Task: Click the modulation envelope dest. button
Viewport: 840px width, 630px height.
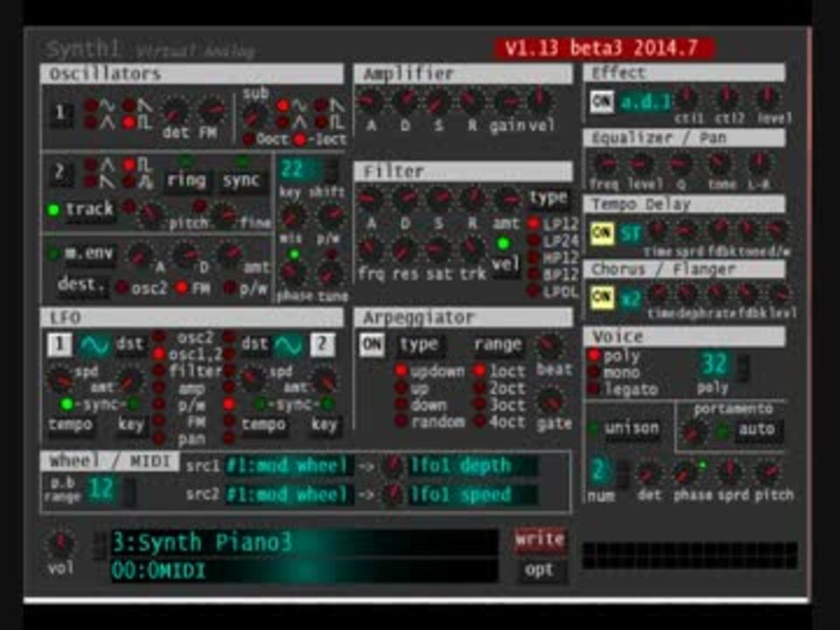Action: pos(81,284)
